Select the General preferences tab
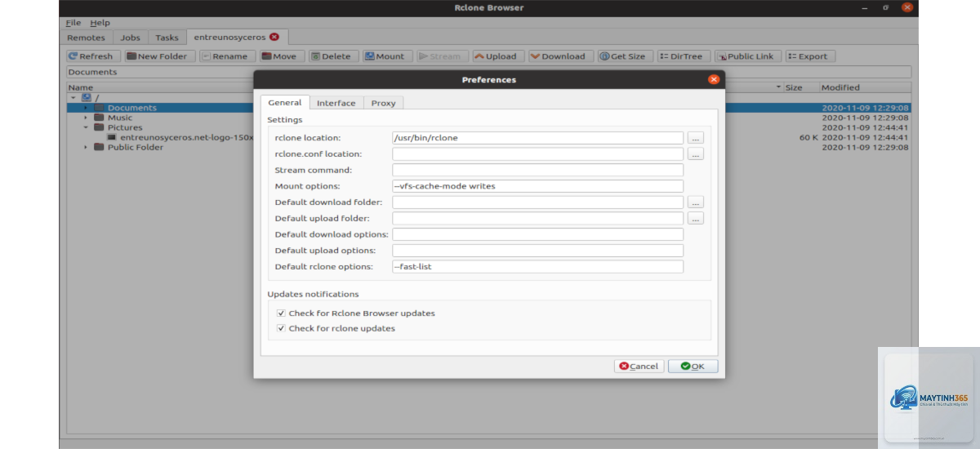This screenshot has width=980, height=449. [285, 103]
